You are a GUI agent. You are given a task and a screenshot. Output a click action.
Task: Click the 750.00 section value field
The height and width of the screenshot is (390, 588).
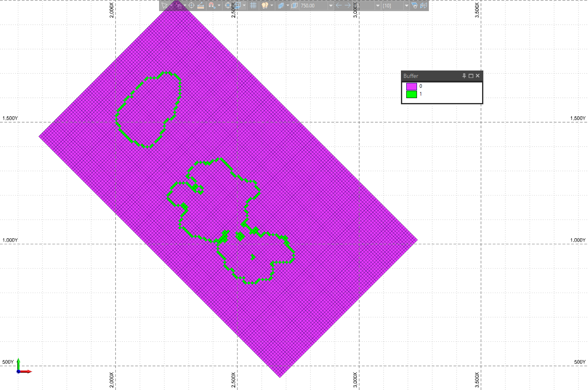coord(313,5)
